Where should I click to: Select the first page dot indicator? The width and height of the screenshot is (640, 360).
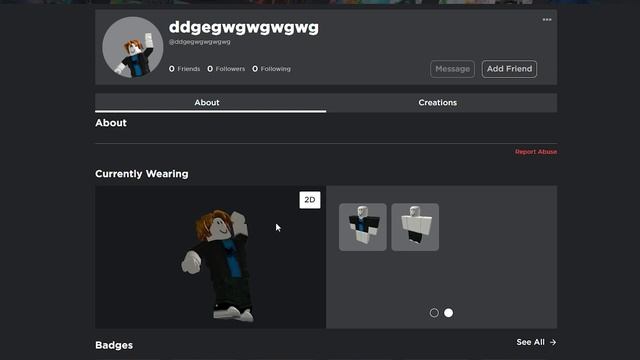pos(434,313)
